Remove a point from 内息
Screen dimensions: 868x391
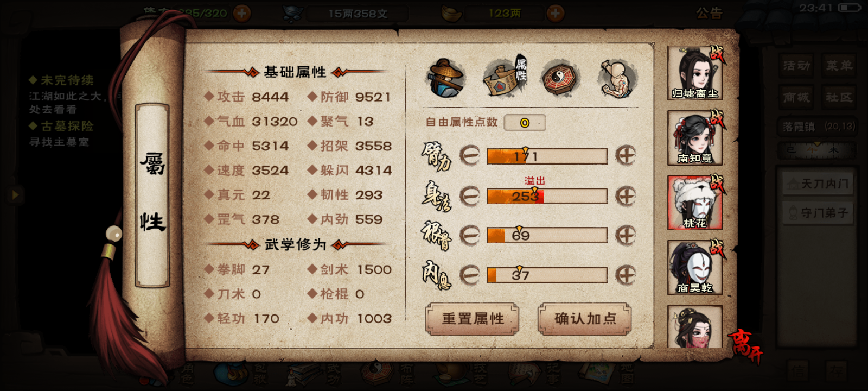(x=470, y=275)
